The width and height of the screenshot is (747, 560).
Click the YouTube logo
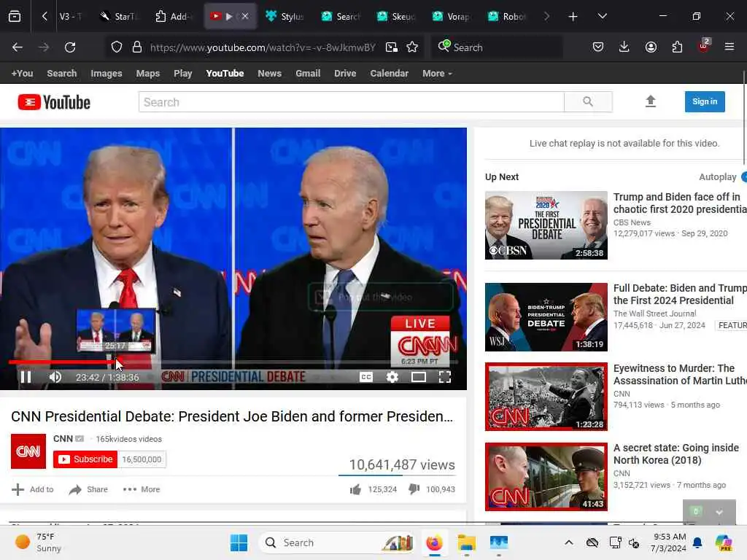tap(54, 102)
